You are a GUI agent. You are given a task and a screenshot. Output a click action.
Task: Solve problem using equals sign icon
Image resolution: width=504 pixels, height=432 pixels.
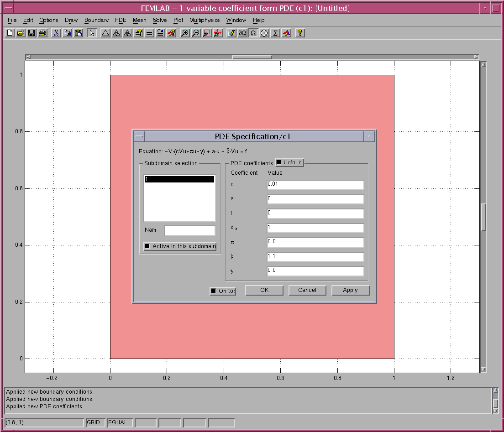pos(149,33)
